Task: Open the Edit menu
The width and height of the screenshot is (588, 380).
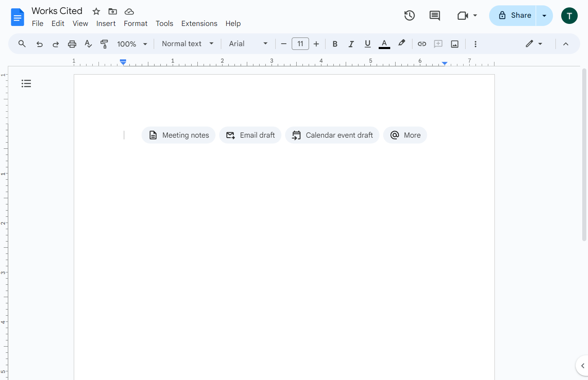Action: [x=58, y=23]
